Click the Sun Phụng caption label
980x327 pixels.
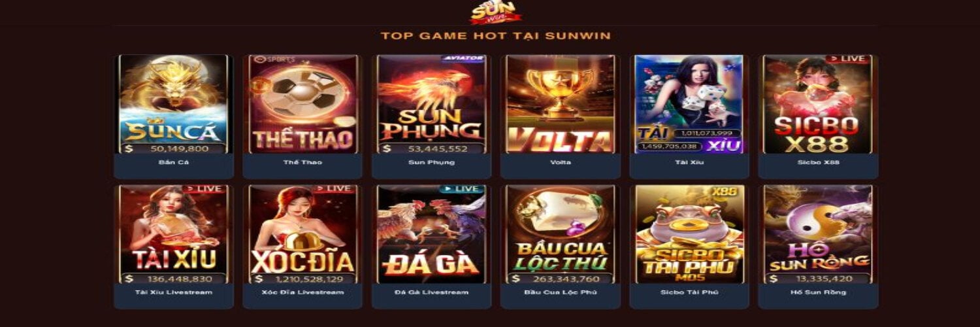click(x=431, y=162)
